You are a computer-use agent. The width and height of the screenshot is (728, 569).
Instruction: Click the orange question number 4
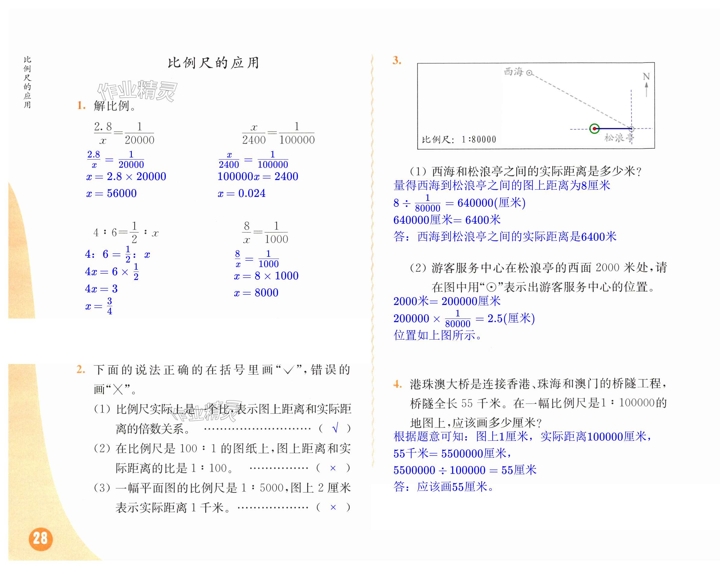coord(397,384)
